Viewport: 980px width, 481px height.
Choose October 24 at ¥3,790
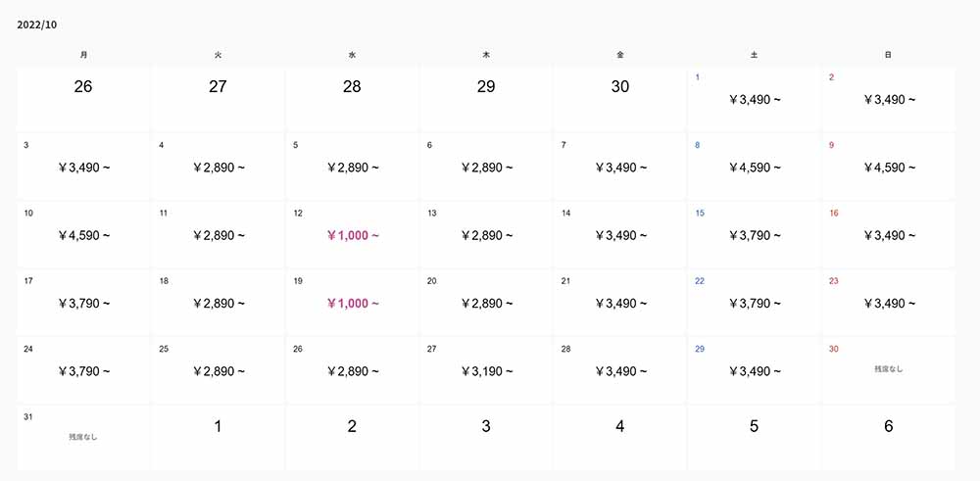[83, 371]
